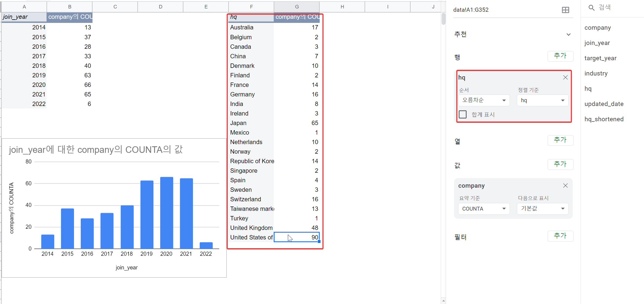
Task: Open the 오름차순 order dropdown
Action: click(x=484, y=100)
